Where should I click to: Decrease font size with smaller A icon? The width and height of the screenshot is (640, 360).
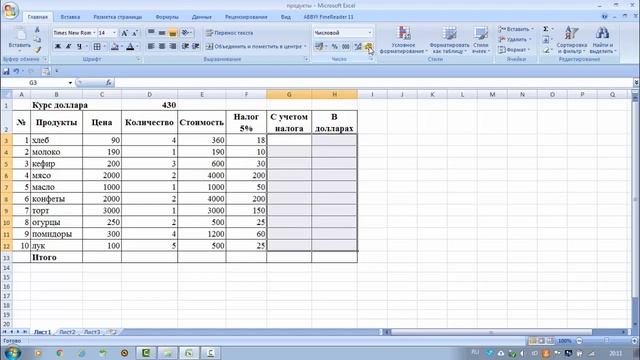135,33
